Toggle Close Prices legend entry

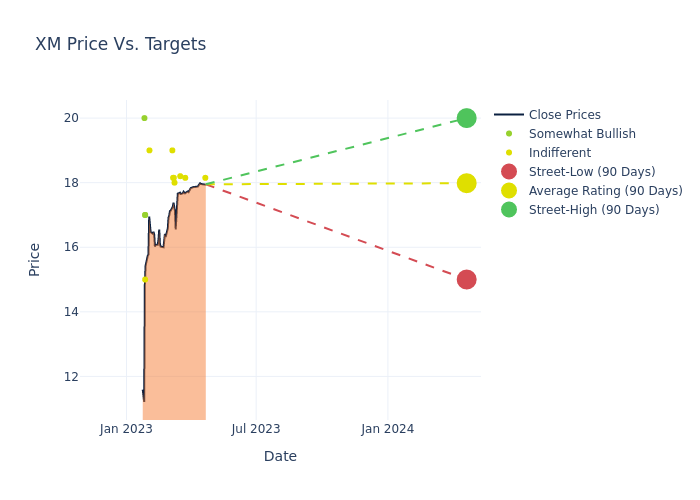(564, 115)
